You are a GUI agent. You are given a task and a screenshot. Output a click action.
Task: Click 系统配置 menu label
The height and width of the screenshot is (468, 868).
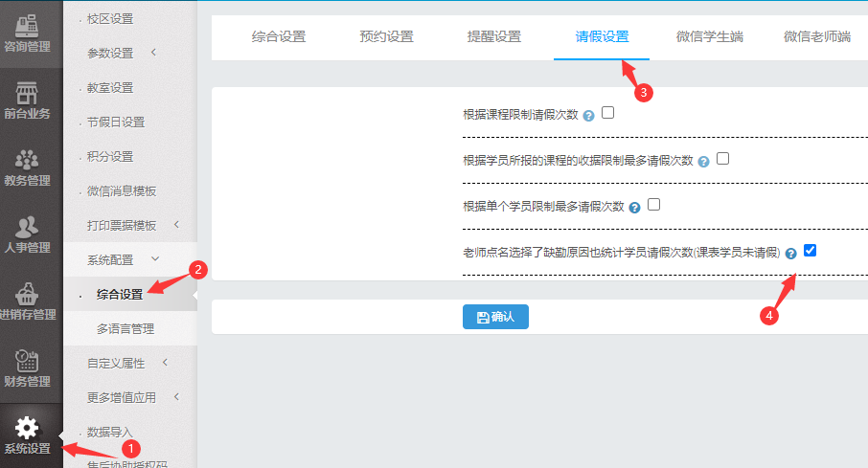tap(110, 260)
